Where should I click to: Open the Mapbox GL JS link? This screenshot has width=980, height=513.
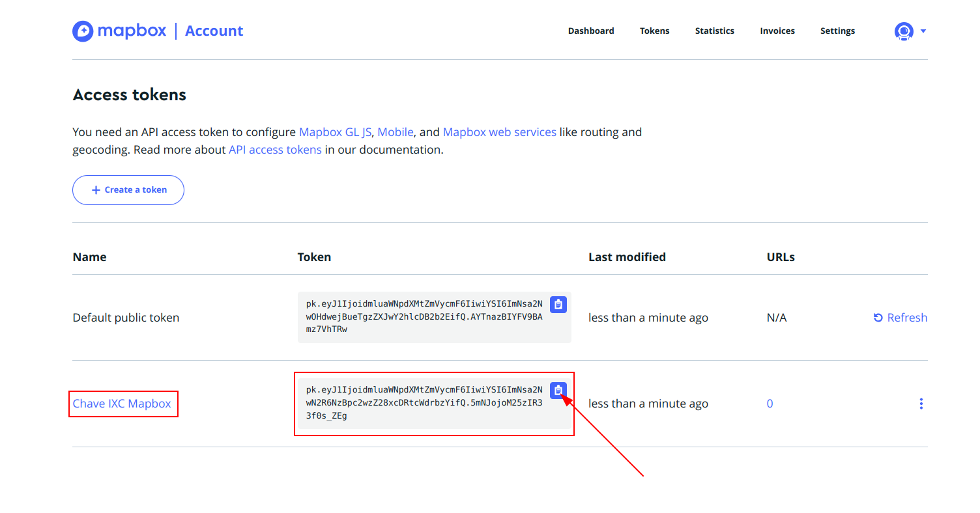coord(335,132)
